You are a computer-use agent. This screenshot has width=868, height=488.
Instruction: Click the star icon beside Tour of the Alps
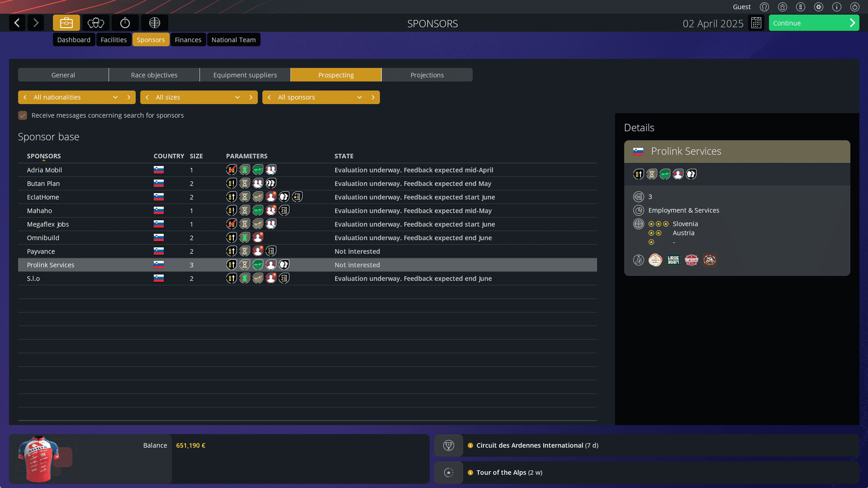point(449,473)
